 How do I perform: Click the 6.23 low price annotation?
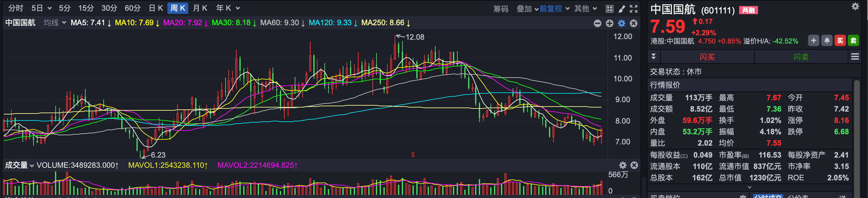(158, 154)
